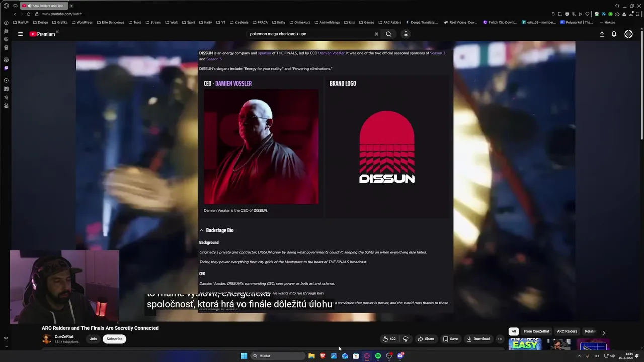Screen dimensions: 644x362
Task: Reload the page
Action: [x=28, y=14]
